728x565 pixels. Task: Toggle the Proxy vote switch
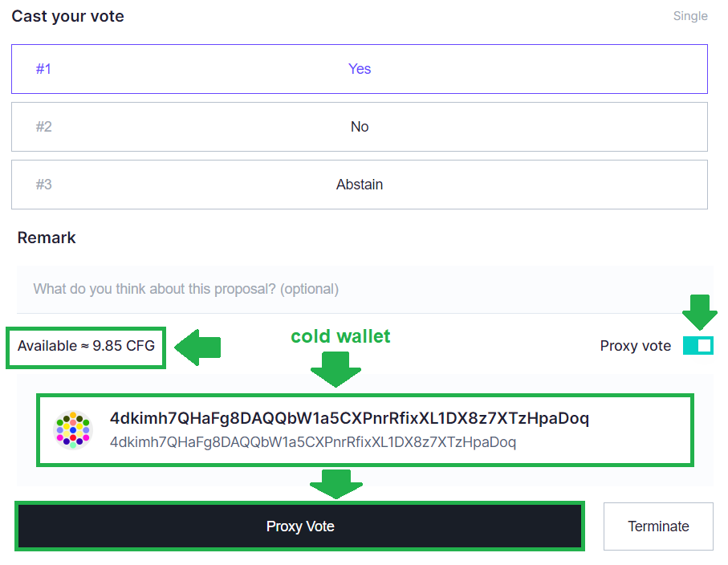point(697,346)
